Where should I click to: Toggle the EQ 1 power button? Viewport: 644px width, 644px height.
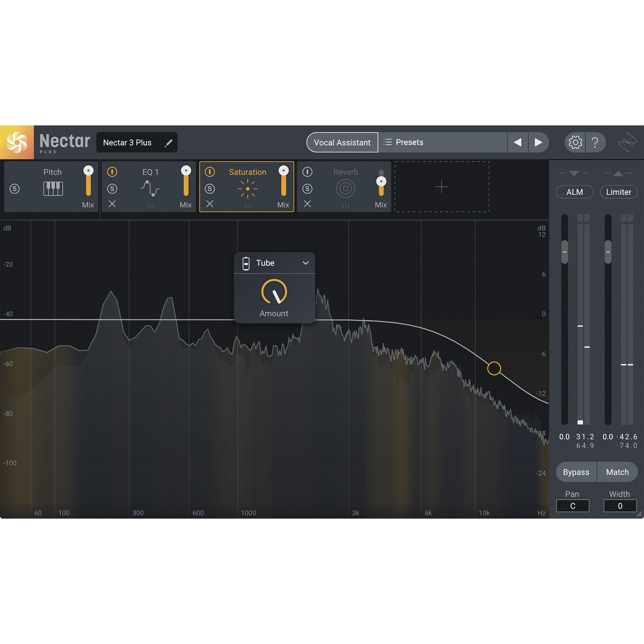[112, 172]
